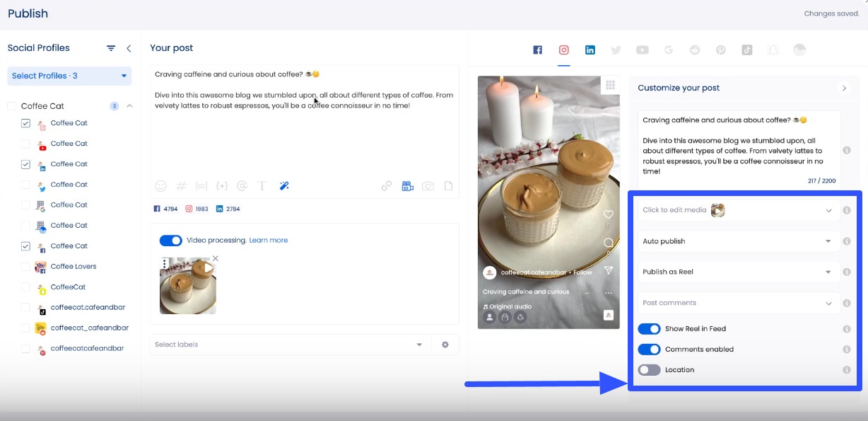
Task: Switch preview to the Facebook tab
Action: coord(537,50)
